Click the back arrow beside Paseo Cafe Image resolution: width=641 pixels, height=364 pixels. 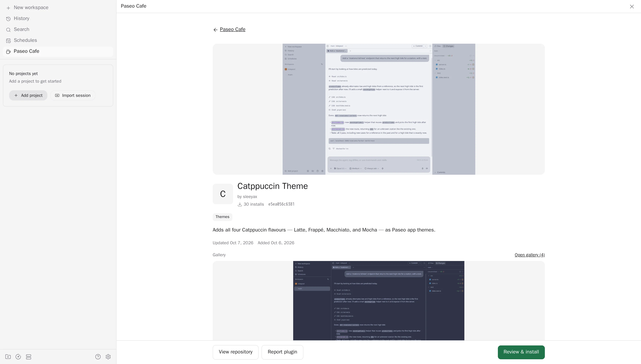point(215,30)
